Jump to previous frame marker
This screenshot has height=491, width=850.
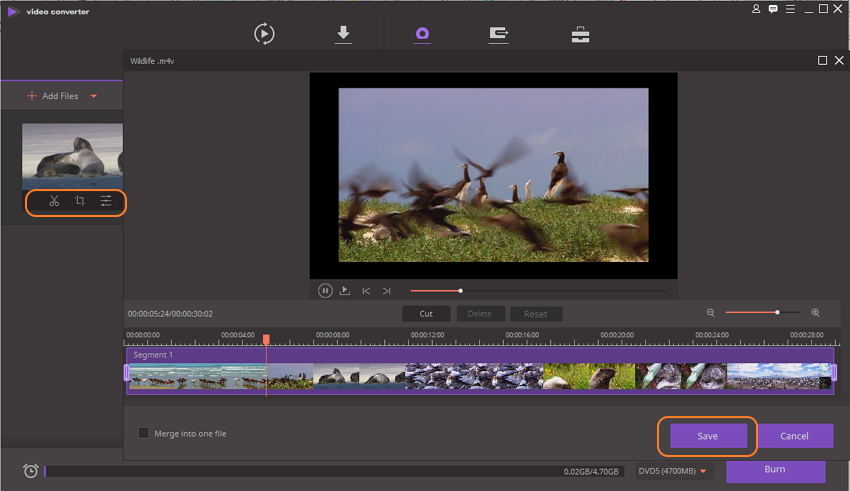click(x=366, y=291)
